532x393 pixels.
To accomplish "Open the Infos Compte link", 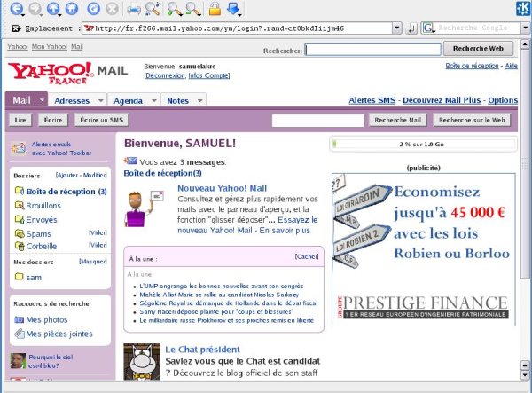I will 208,75.
